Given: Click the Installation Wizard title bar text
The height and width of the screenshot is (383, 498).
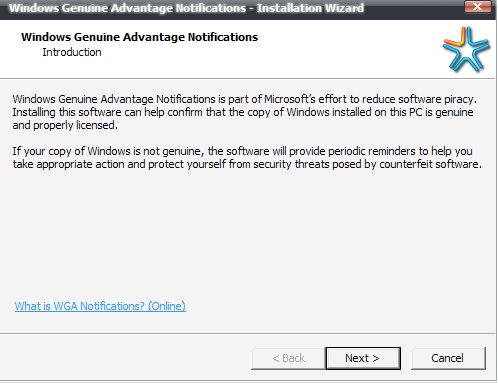Looking at the screenshot, I should click(186, 8).
